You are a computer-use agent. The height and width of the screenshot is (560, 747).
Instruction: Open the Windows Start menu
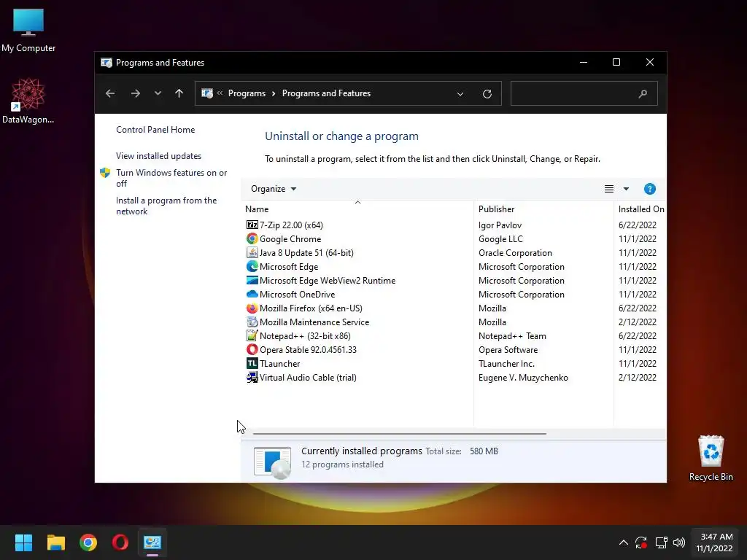click(x=23, y=542)
